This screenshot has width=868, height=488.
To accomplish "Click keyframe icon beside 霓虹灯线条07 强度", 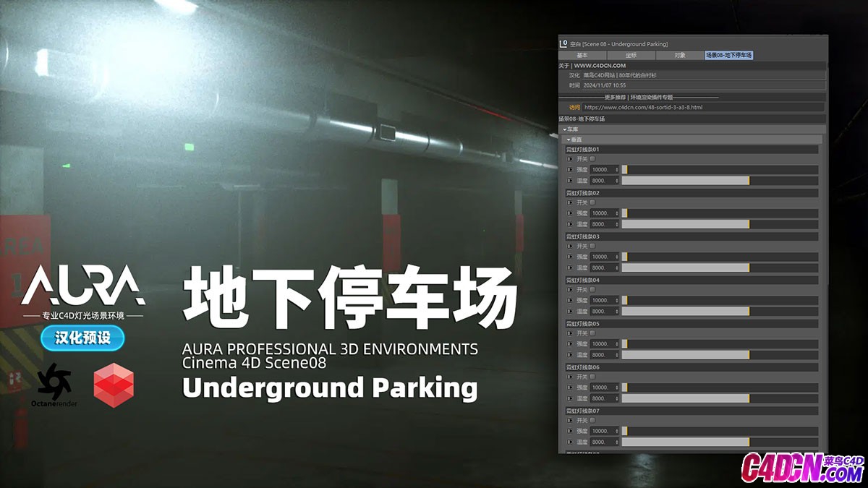I will (x=570, y=431).
